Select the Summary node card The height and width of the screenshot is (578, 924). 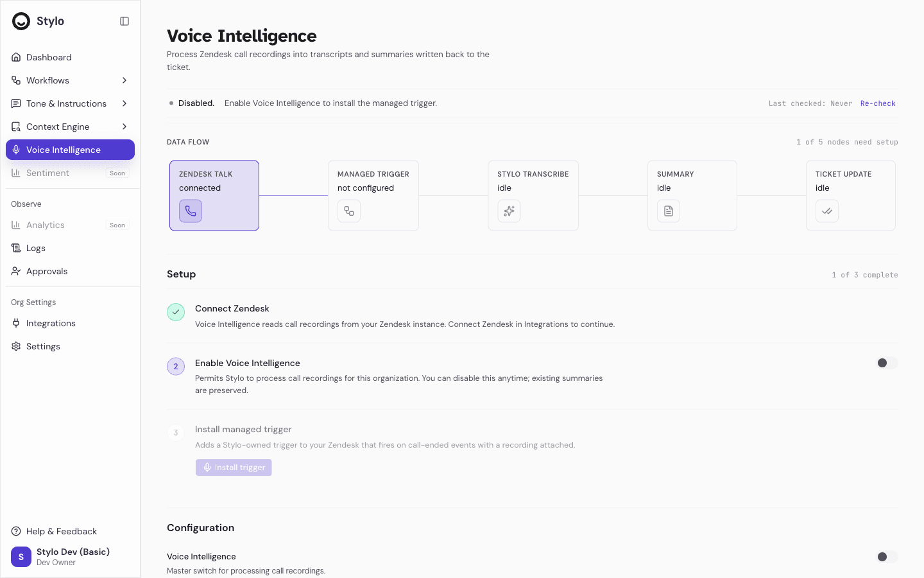point(692,195)
